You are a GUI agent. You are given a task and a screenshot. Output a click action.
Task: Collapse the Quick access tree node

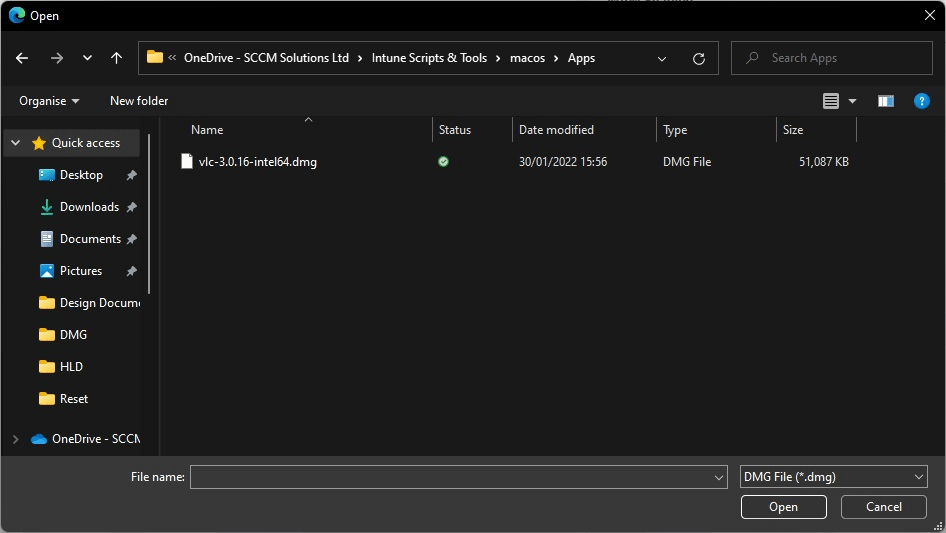pos(15,143)
